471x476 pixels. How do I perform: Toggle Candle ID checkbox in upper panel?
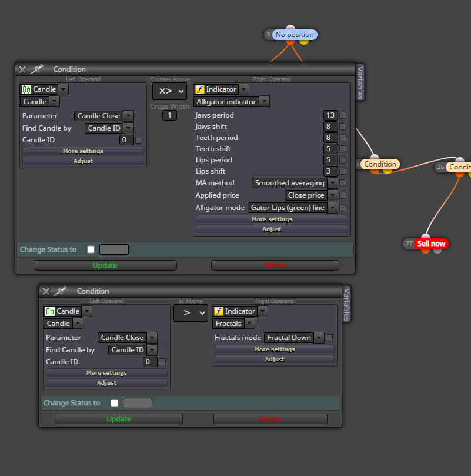tap(139, 140)
